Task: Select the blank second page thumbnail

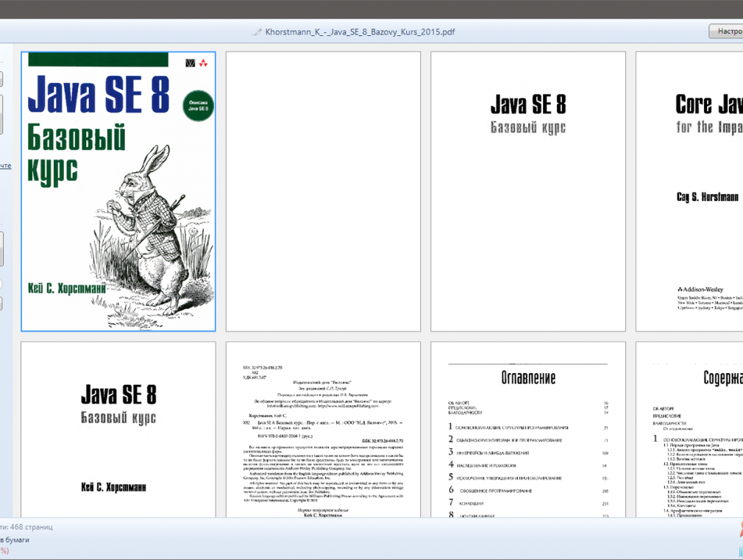Action: tap(323, 191)
